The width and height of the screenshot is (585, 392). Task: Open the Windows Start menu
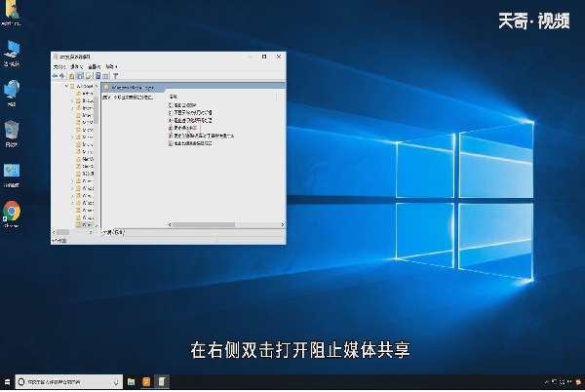point(7,382)
